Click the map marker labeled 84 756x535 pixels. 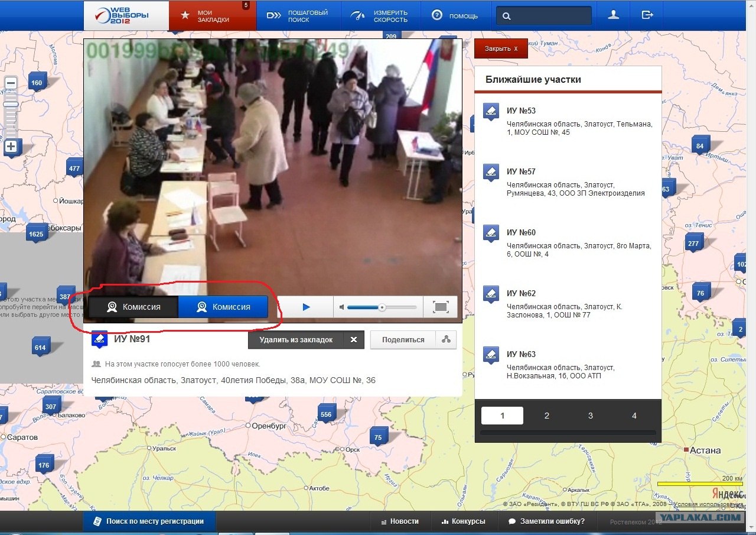click(x=700, y=146)
